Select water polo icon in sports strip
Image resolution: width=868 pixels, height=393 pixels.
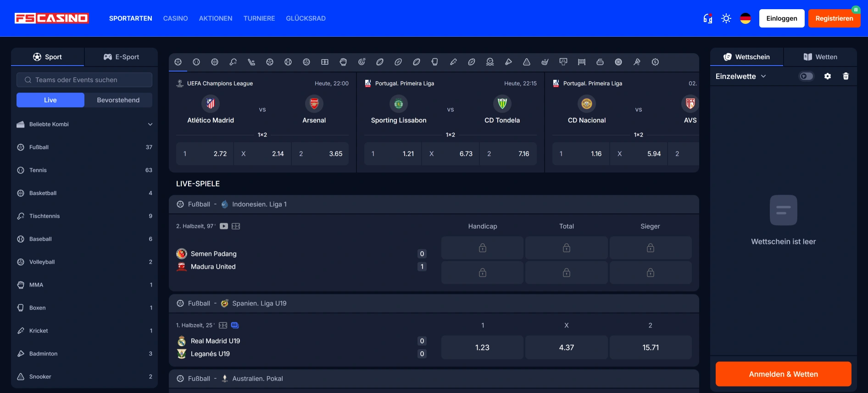coord(490,62)
